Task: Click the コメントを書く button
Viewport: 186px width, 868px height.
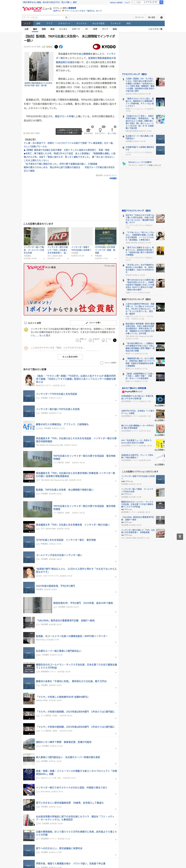Action: coord(93,323)
